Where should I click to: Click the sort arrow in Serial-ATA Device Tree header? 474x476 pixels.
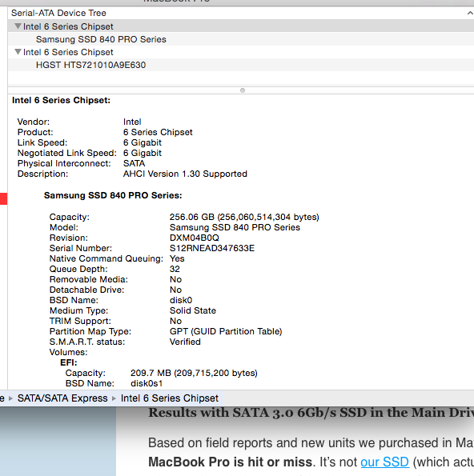pyautogui.click(x=470, y=13)
